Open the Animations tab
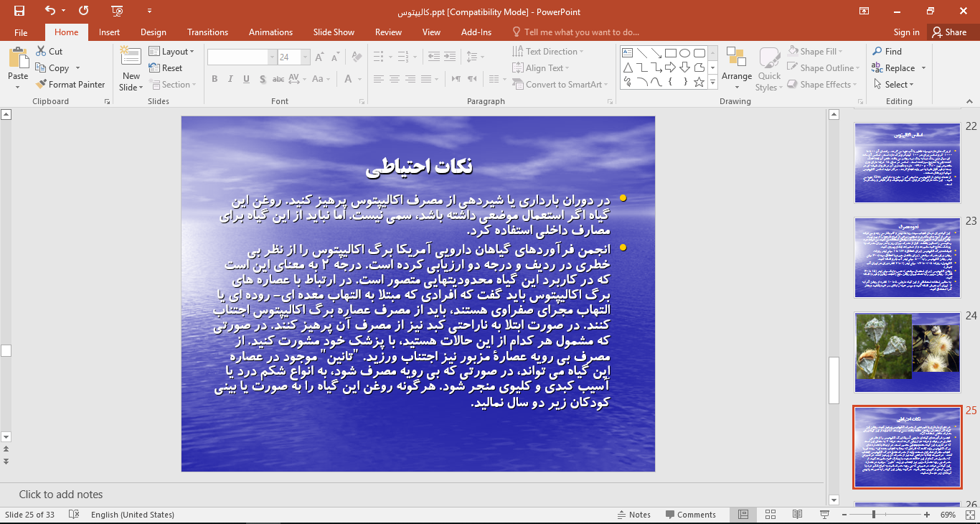Screen dimensions: 980x524 270,32
